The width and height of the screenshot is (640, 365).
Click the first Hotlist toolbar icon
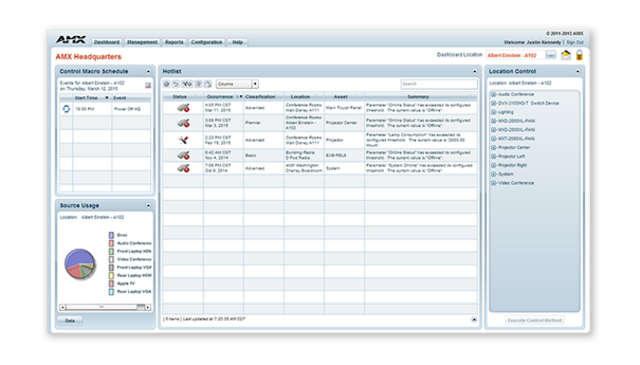click(x=167, y=84)
